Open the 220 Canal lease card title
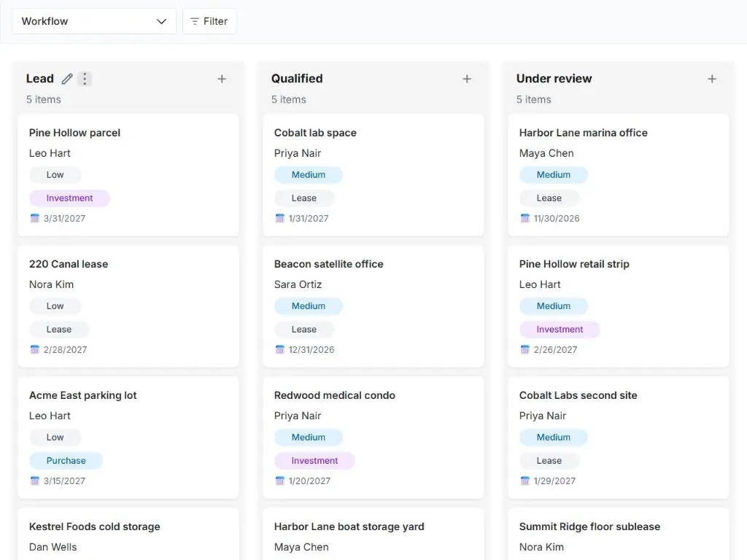Screen dimensions: 747x560 [69, 264]
